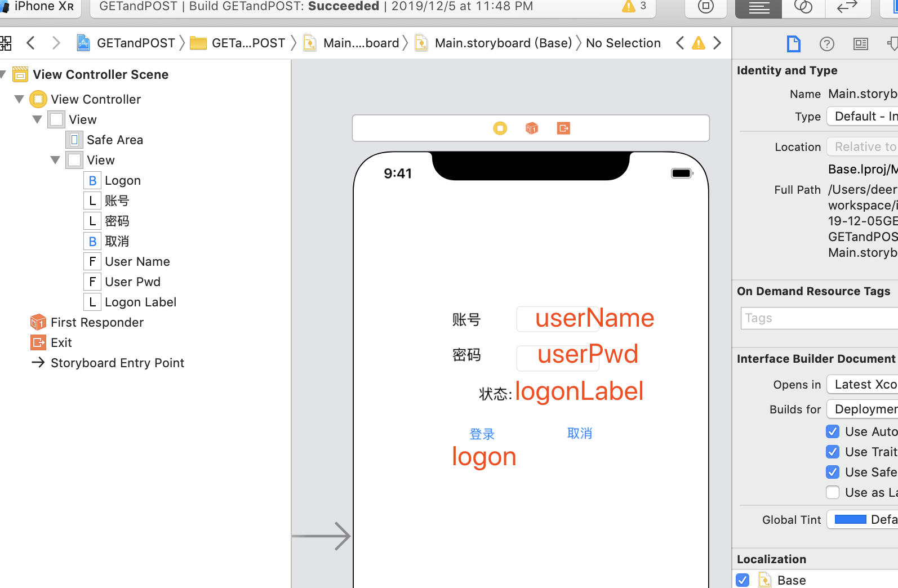Toggle Use Safe Area Layout Guides checkbox
The image size is (898, 588).
coord(833,472)
